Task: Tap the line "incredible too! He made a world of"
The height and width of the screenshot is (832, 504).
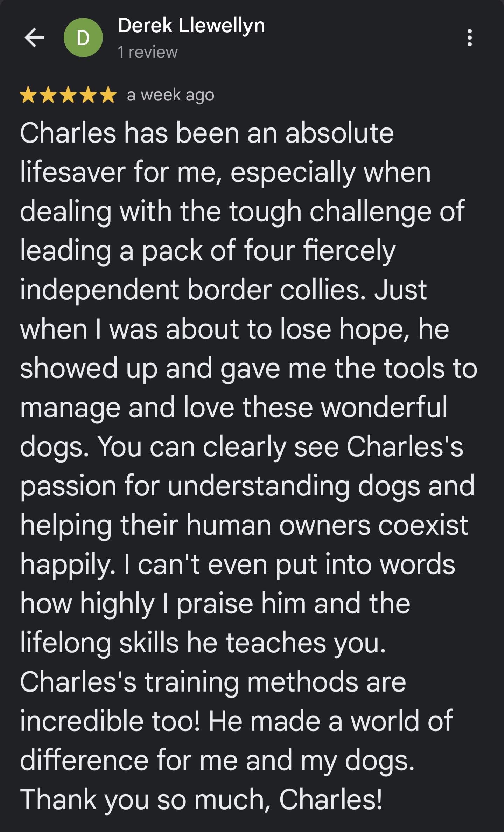Action: pos(236,721)
